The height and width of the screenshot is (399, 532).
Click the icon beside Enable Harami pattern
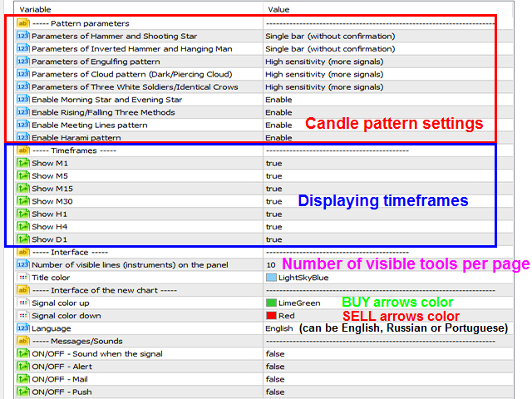(x=22, y=137)
